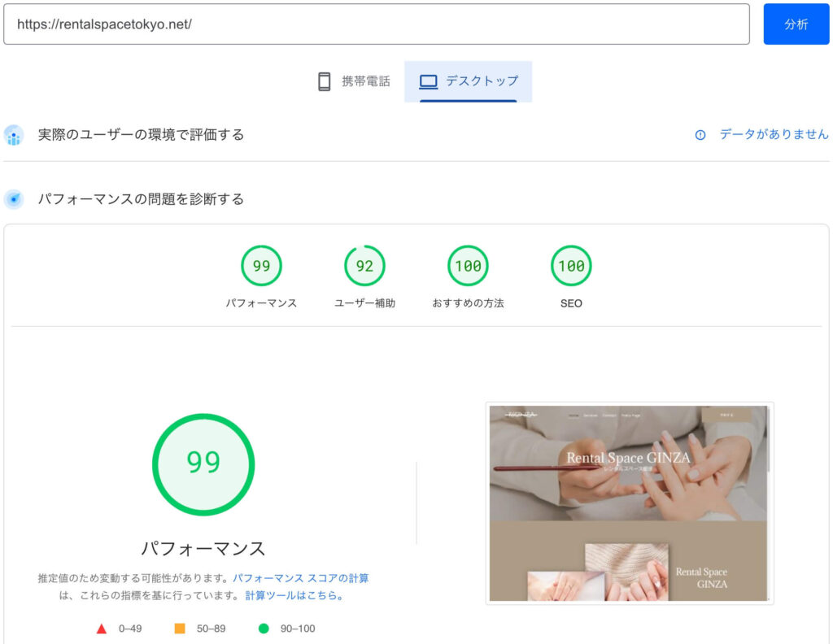Image resolution: width=833 pixels, height=644 pixels.
Task: Click the 実際のユーザーの環境で評価する heading
Action: point(141,135)
